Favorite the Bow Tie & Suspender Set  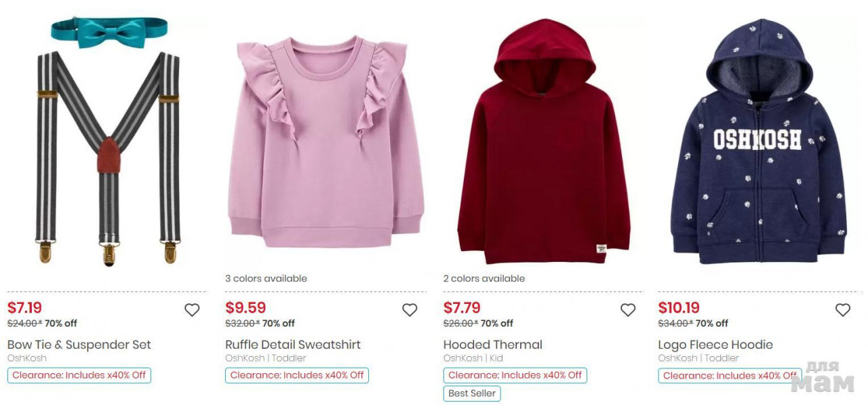192,310
